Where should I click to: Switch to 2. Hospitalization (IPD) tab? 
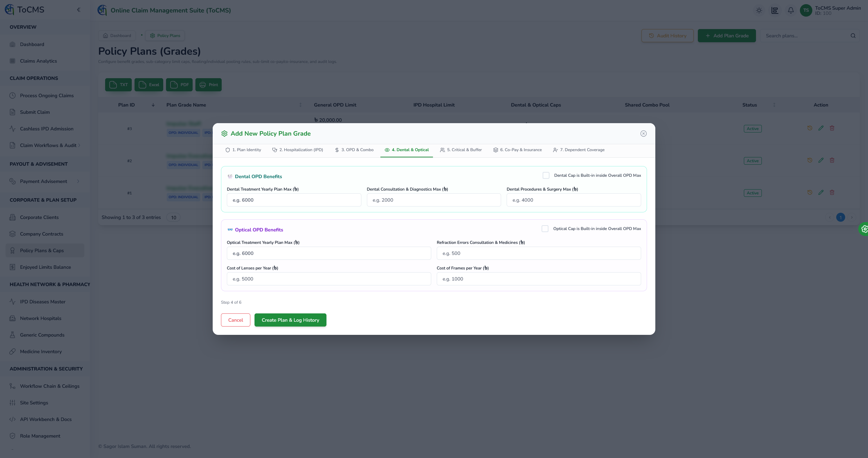click(298, 150)
